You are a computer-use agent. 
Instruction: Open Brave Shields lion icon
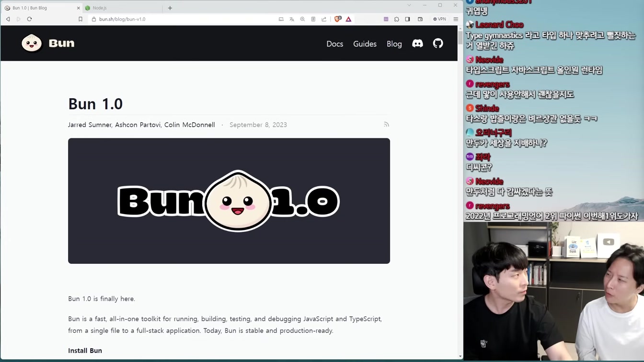coord(338,19)
